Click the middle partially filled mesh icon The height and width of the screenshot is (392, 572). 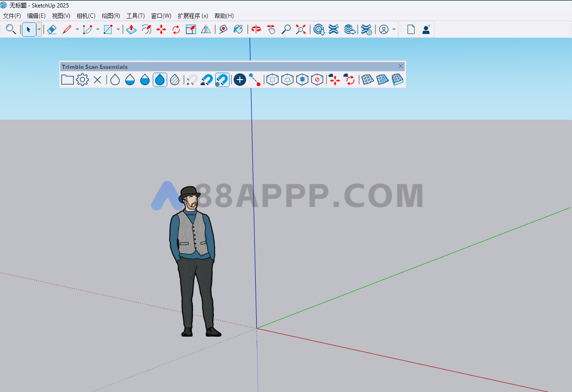(382, 80)
